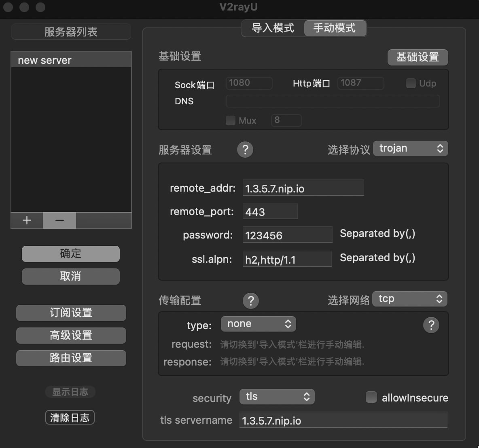Image resolution: width=479 pixels, height=448 pixels.
Task: Toggle the allowInsecure checkbox
Action: (x=371, y=397)
